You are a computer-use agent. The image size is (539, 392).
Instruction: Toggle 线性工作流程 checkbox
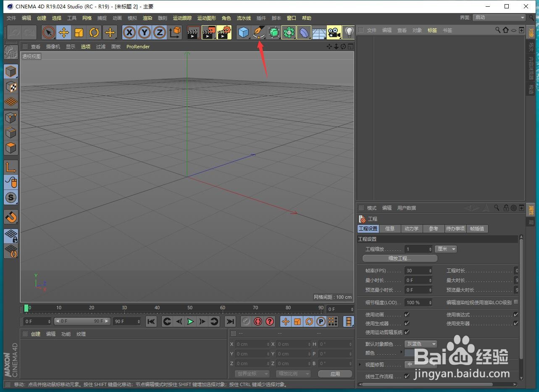407,376
